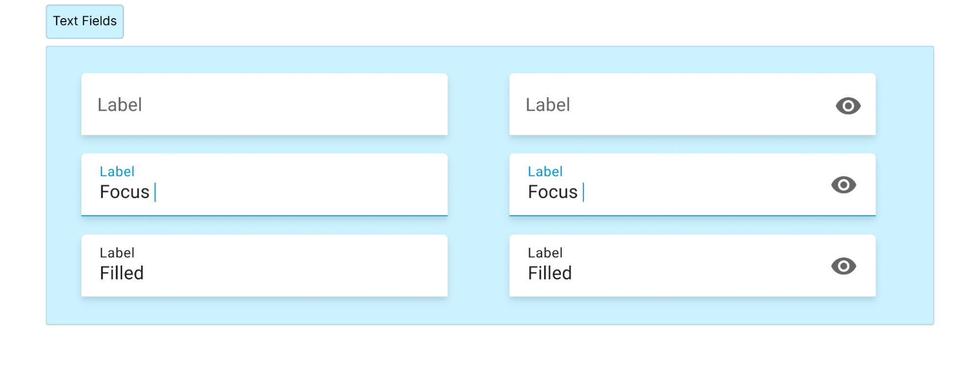Click the word "Focus" in the left field
The width and height of the screenshot is (980, 371).
[x=125, y=192]
